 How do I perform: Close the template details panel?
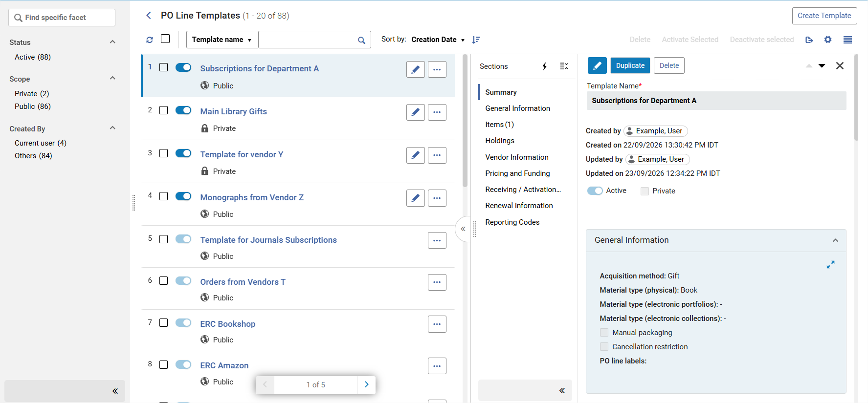click(x=840, y=65)
